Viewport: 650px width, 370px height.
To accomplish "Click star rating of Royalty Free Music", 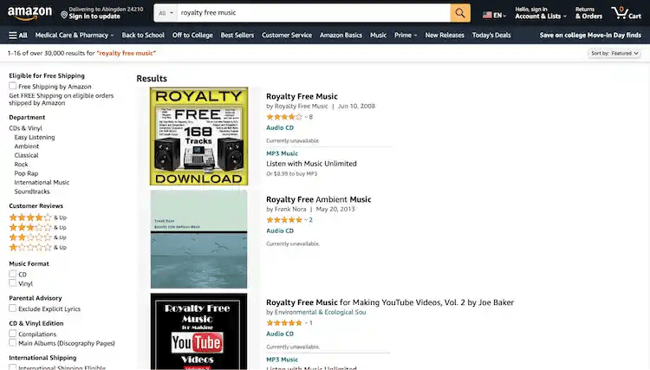I will (284, 117).
